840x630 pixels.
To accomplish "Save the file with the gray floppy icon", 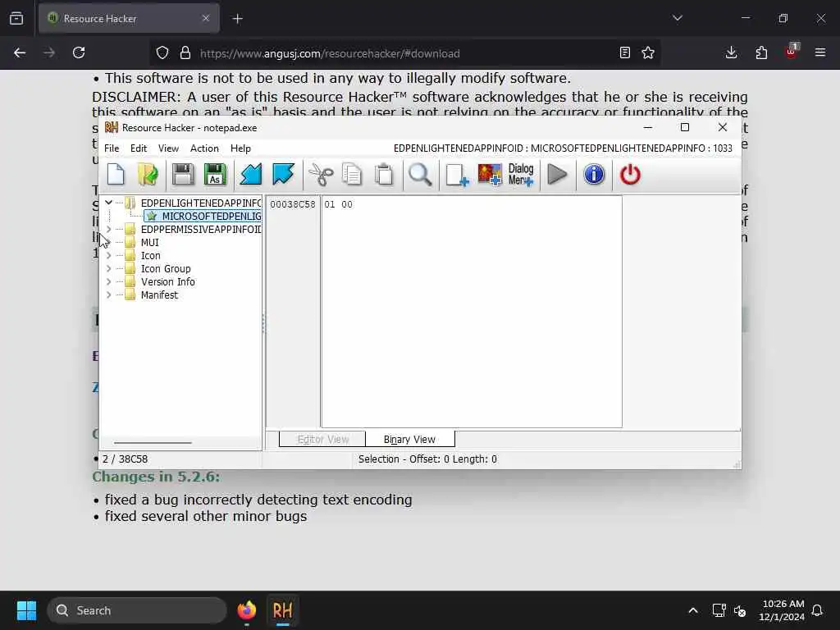I will click(183, 175).
